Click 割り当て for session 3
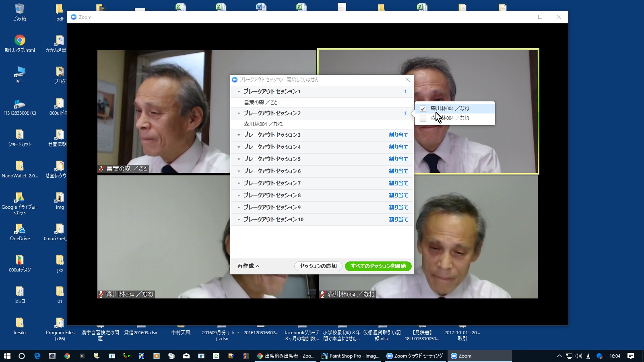This screenshot has height=362, width=644. pos(398,135)
